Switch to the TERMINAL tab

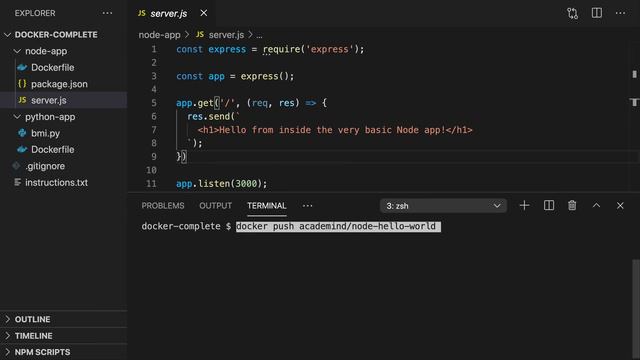(267, 206)
